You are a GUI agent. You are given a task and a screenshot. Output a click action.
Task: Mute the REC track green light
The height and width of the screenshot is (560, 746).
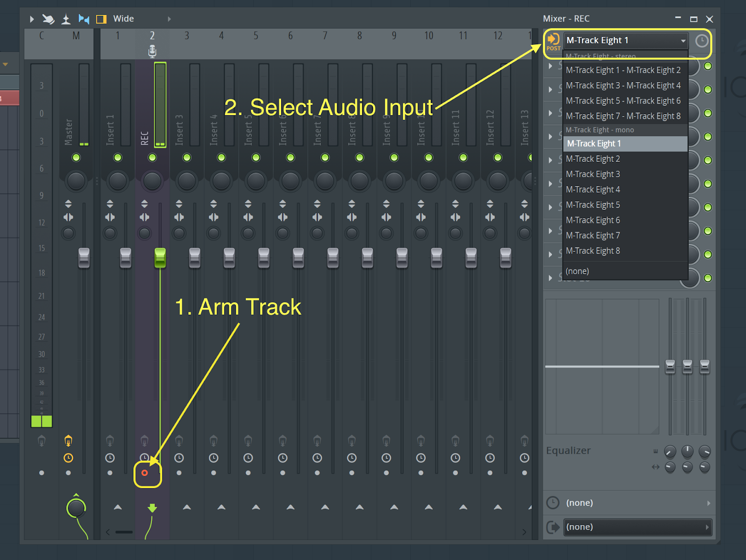(x=152, y=158)
